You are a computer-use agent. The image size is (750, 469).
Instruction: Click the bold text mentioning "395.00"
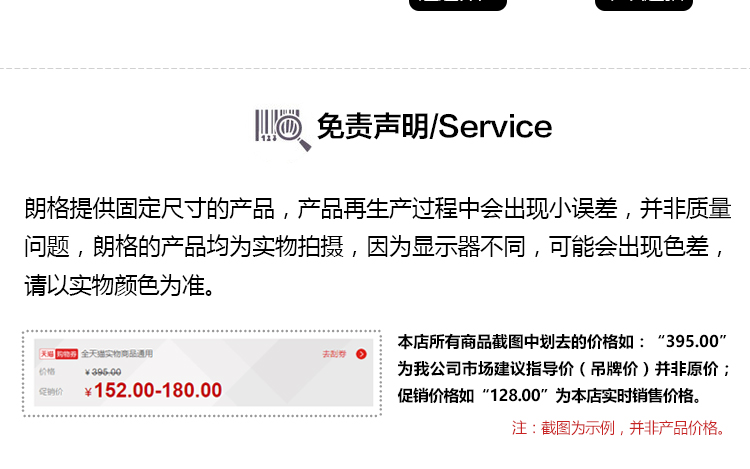coord(562,341)
